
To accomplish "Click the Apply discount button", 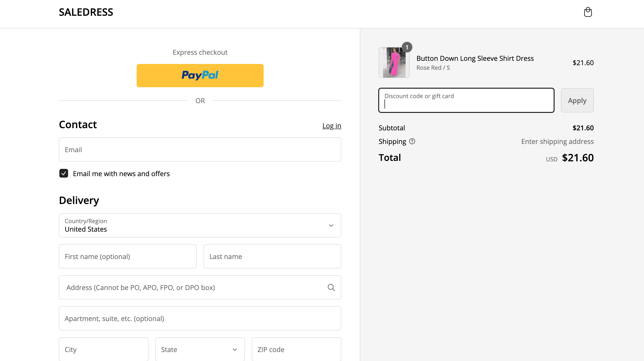I will (x=577, y=101).
